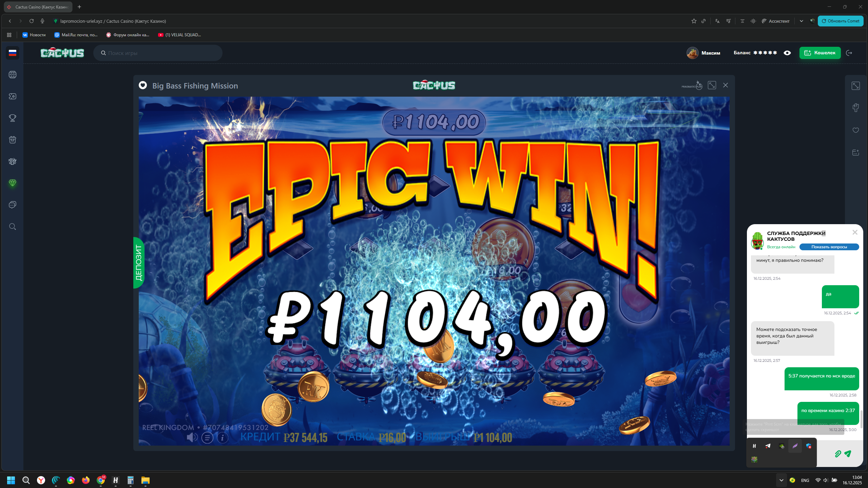Toggle balance visibility eye icon

[x=787, y=53]
